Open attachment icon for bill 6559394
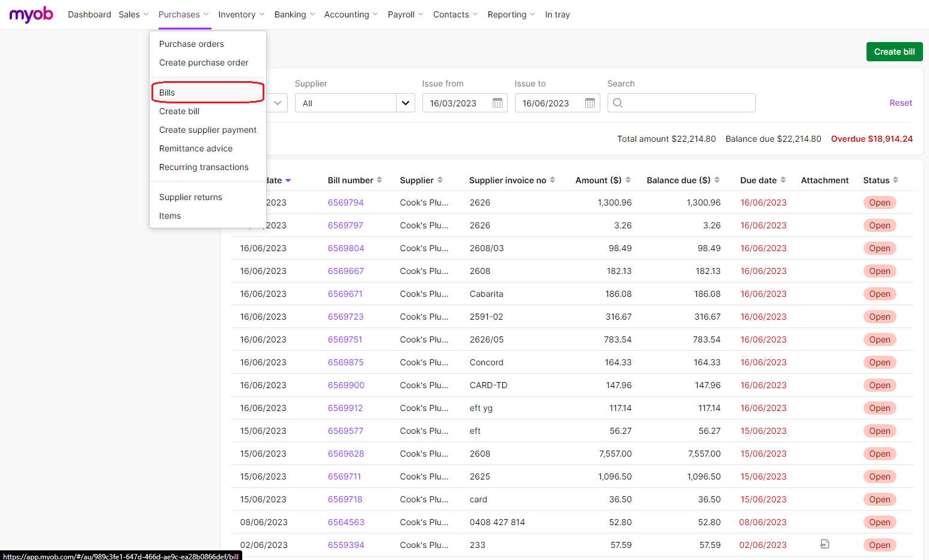Screen dimensions: 929x560 tap(825, 544)
